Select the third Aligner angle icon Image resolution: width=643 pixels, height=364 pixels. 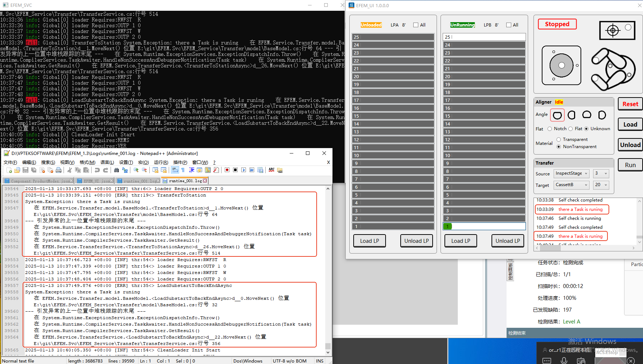[x=587, y=115]
